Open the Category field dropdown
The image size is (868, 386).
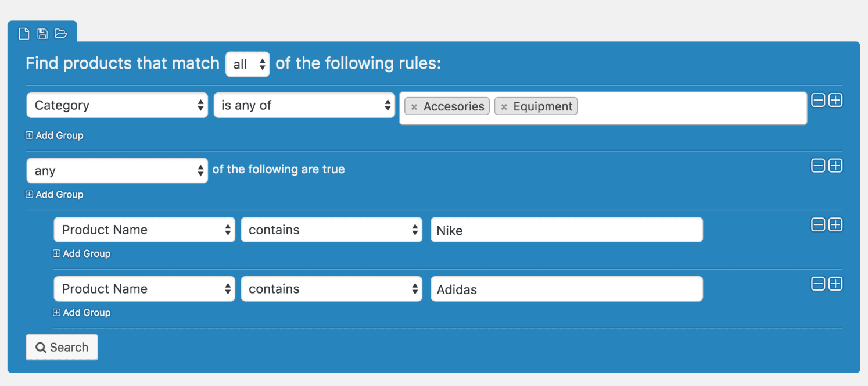coord(117,105)
